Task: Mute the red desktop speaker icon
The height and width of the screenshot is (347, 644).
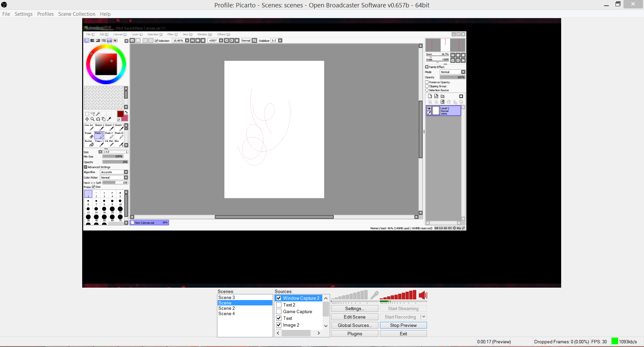Action: pyautogui.click(x=423, y=295)
